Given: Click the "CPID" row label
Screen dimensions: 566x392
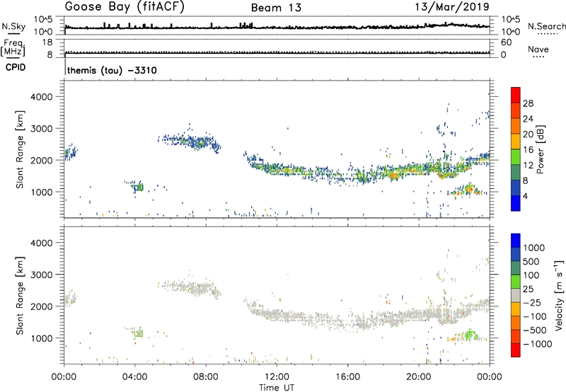Looking at the screenshot, I should click(x=16, y=67).
